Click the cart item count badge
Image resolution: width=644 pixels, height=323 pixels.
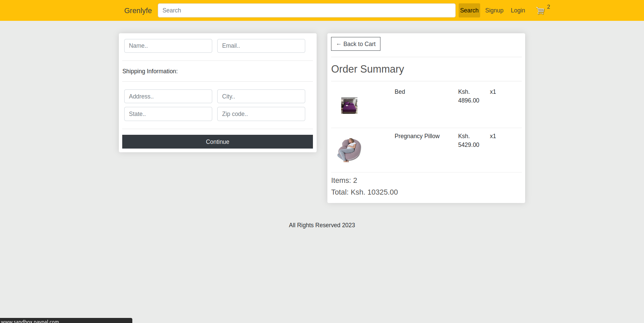548,6
